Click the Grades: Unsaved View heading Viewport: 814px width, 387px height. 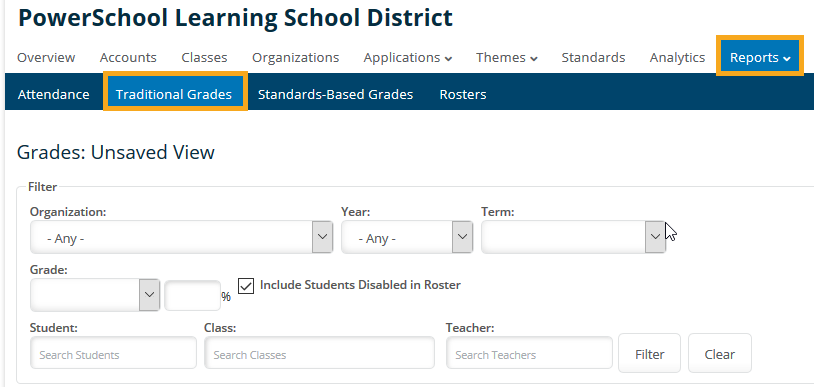pyautogui.click(x=116, y=153)
